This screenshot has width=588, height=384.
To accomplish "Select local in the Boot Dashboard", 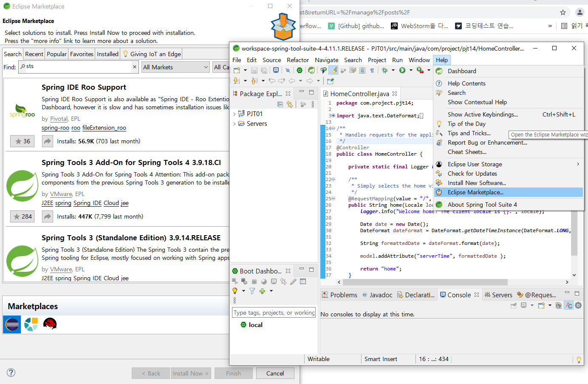I will [252, 325].
